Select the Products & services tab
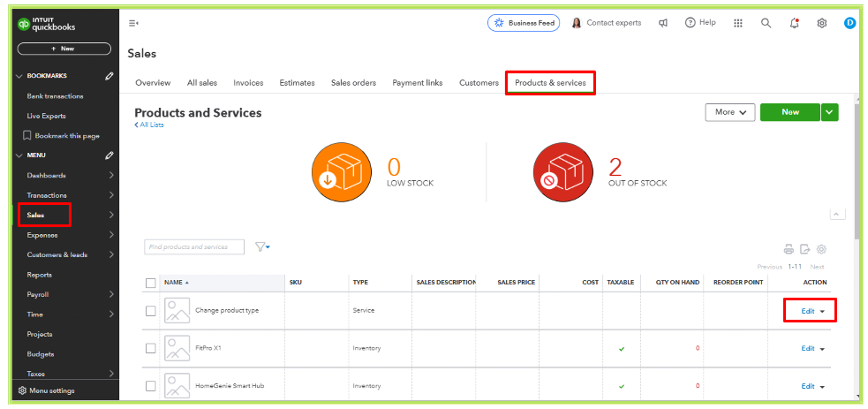 pyautogui.click(x=550, y=83)
